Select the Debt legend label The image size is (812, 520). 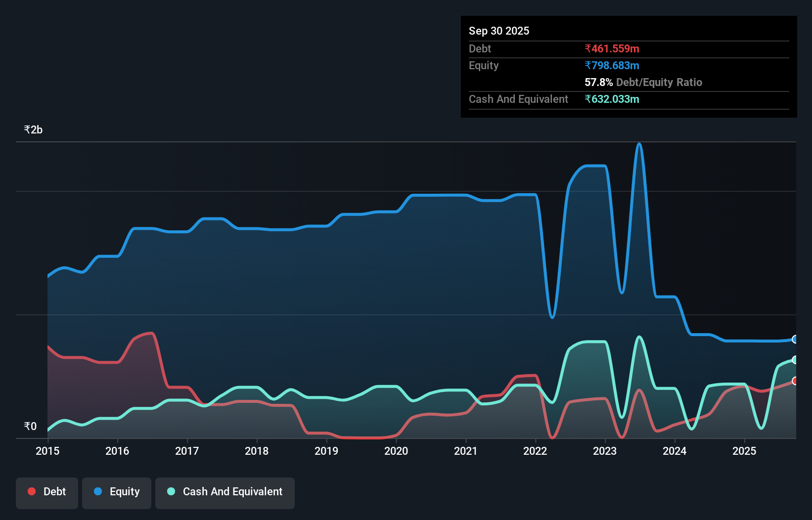pyautogui.click(x=54, y=491)
